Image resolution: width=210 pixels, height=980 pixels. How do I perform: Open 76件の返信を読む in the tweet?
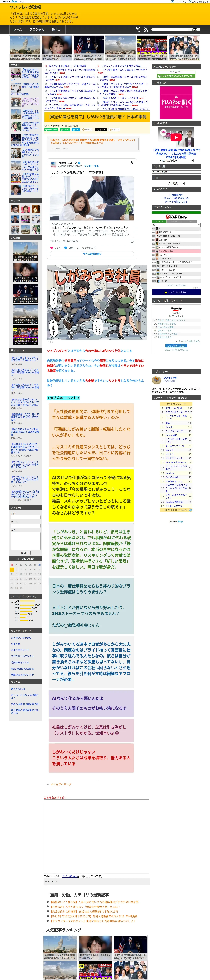[92, 254]
